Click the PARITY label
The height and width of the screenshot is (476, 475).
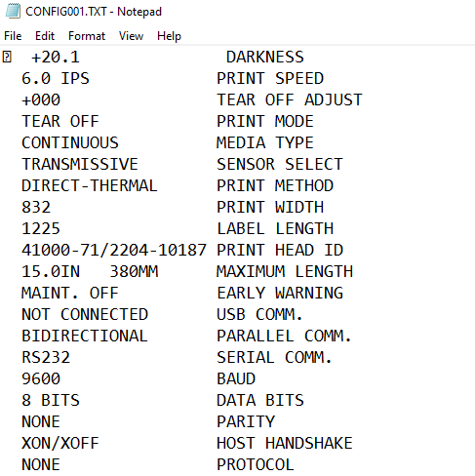click(246, 422)
